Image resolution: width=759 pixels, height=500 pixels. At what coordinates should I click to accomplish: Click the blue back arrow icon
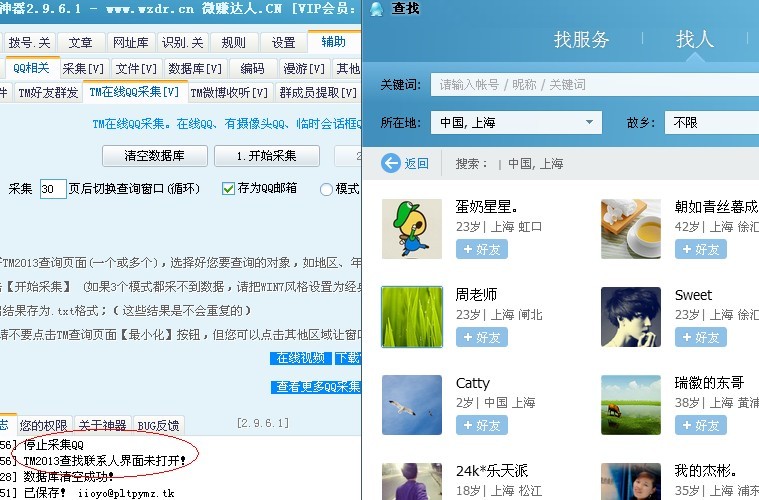click(391, 163)
